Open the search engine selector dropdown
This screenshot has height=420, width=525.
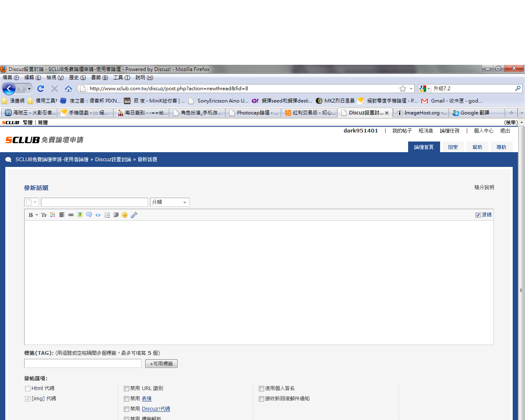425,89
